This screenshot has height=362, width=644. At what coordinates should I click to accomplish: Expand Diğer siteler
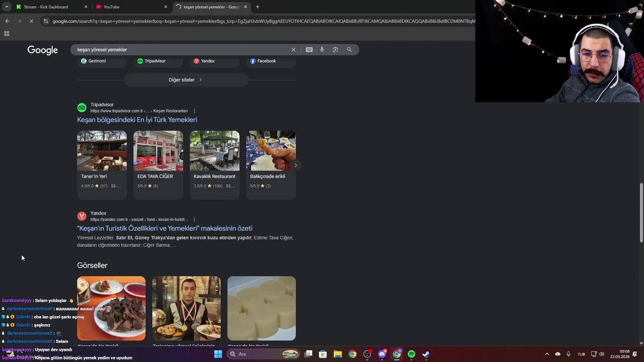[x=186, y=80]
